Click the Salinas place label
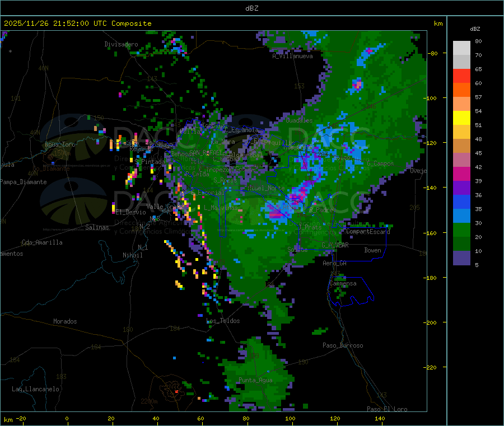The image size is (504, 426). tap(97, 227)
